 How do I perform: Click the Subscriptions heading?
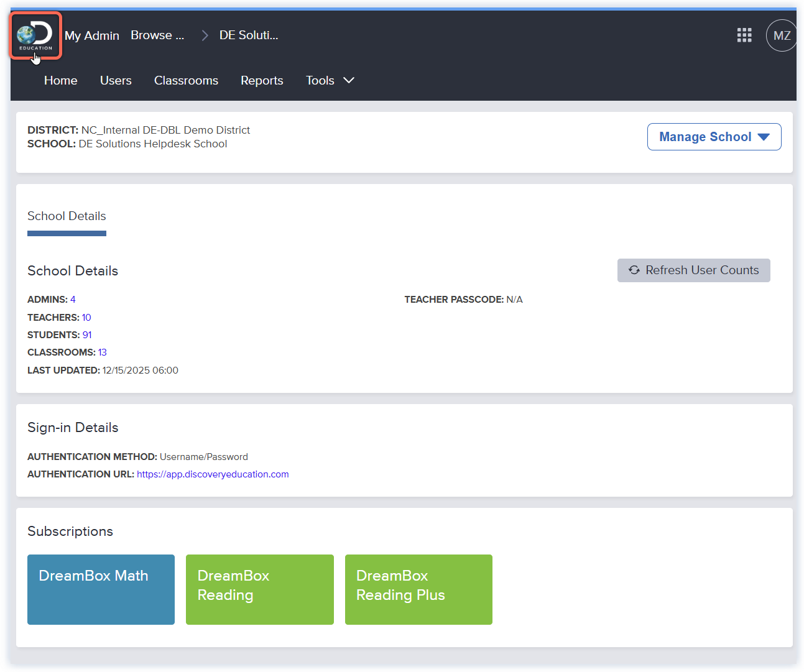point(70,532)
